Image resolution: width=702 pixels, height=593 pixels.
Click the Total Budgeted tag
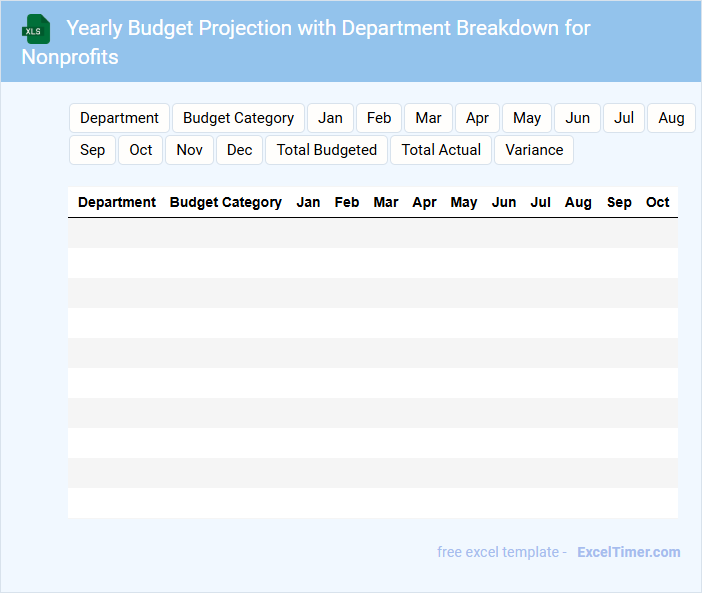click(x=326, y=150)
